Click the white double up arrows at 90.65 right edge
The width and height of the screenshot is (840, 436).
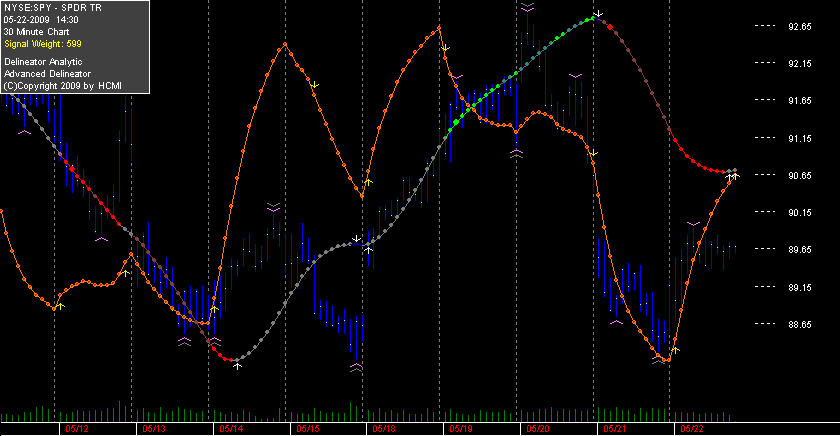point(732,176)
